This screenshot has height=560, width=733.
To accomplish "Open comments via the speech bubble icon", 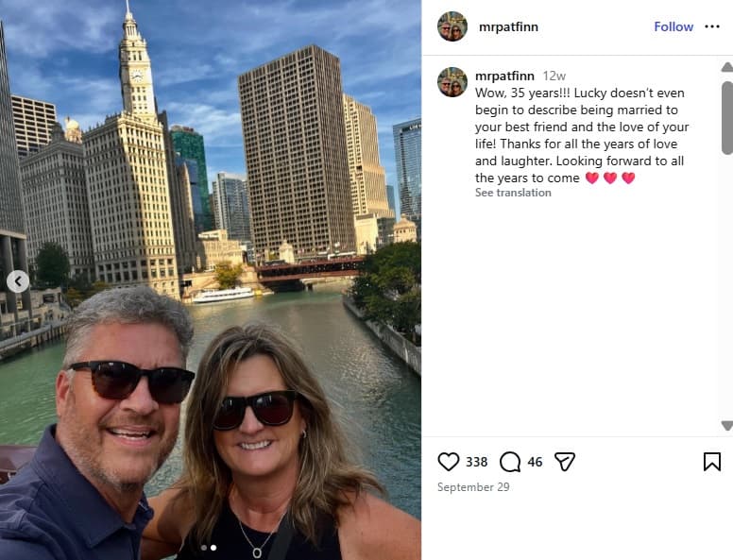I will tap(510, 462).
